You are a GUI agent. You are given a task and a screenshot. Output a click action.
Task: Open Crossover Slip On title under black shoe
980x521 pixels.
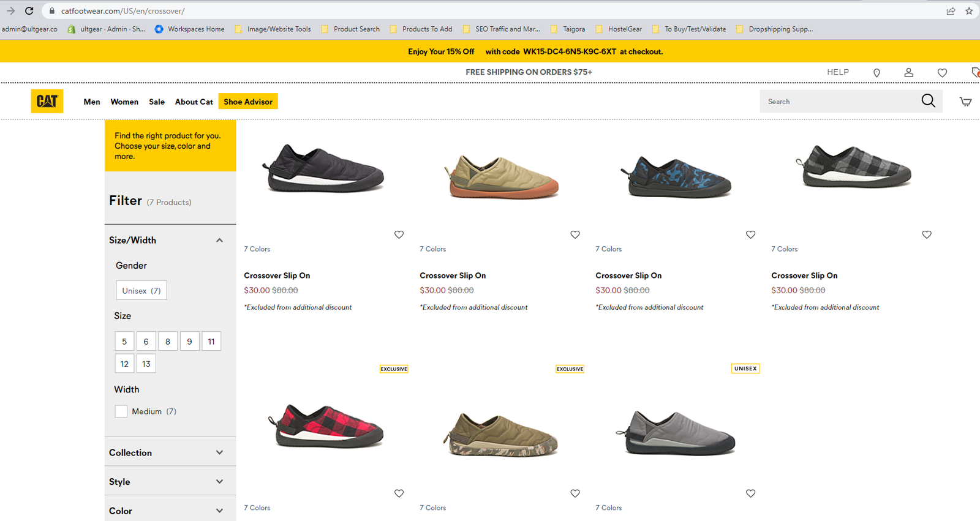pyautogui.click(x=277, y=275)
